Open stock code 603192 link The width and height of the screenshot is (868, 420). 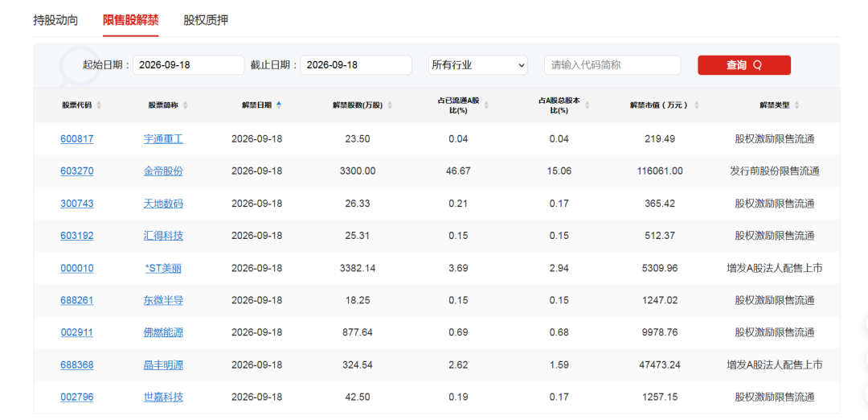click(x=77, y=236)
